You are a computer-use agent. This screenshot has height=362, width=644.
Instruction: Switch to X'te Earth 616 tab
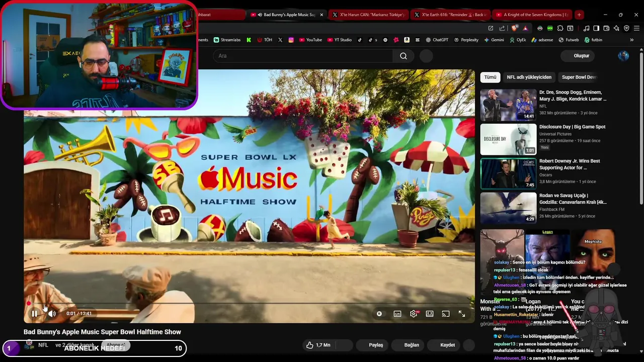(x=450, y=15)
